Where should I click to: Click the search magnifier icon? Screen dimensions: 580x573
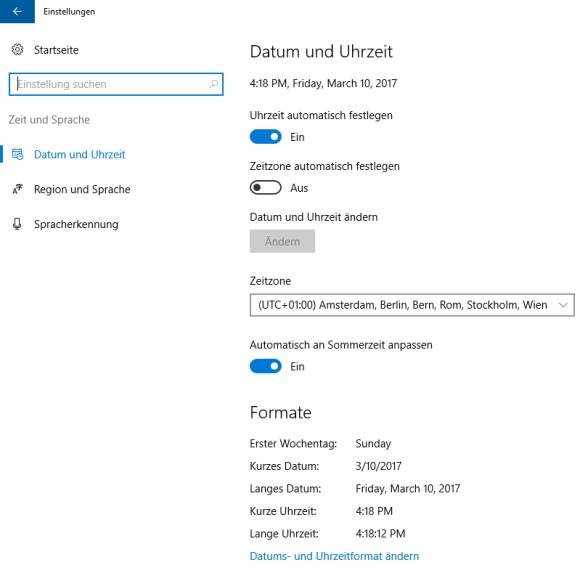(213, 84)
